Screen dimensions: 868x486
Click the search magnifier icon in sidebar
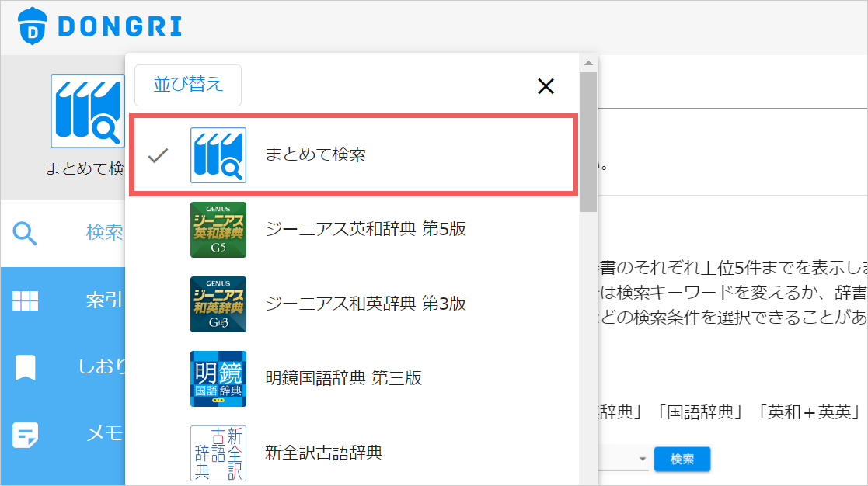tap(25, 234)
